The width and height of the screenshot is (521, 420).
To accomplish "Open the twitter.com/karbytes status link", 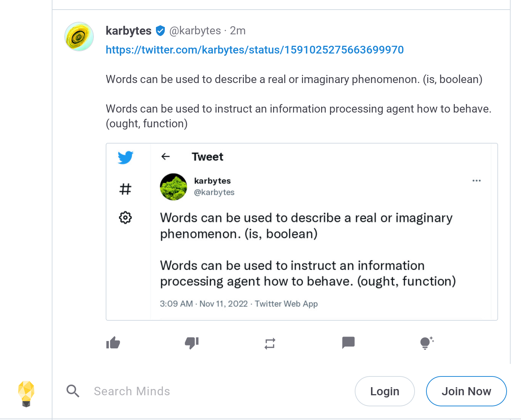I will tap(255, 50).
